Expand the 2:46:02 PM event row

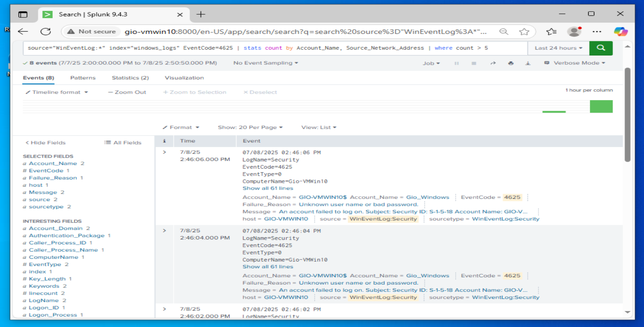[x=164, y=309]
